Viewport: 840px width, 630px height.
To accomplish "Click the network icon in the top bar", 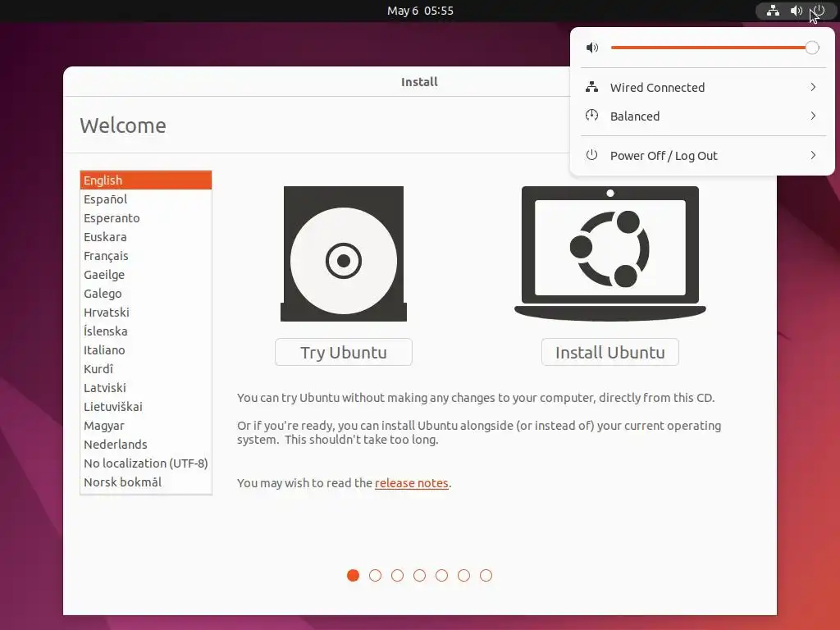I will [x=773, y=11].
